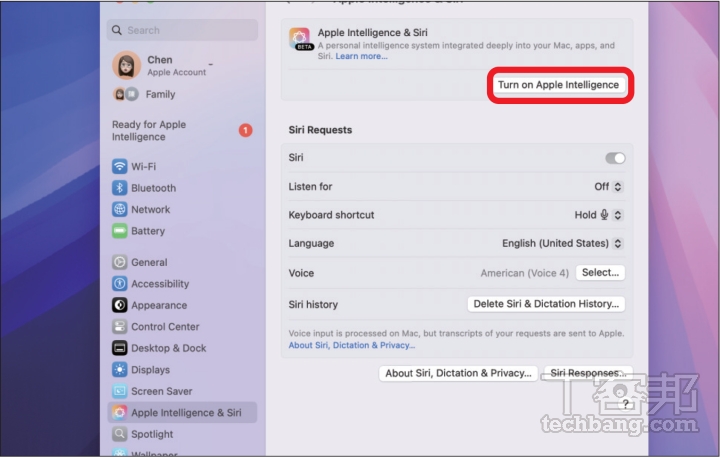Viewport: 720px width, 457px height.
Task: Select the Appearance icon
Action: coord(119,305)
